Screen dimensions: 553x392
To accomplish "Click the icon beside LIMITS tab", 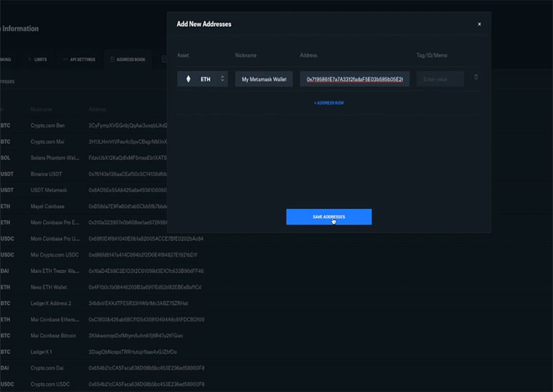I will click(30, 59).
